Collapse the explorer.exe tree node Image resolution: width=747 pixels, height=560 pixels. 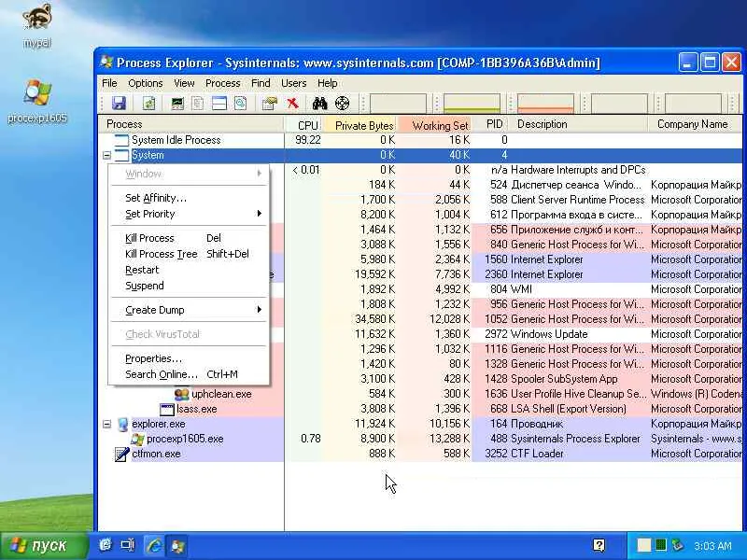click(x=106, y=424)
